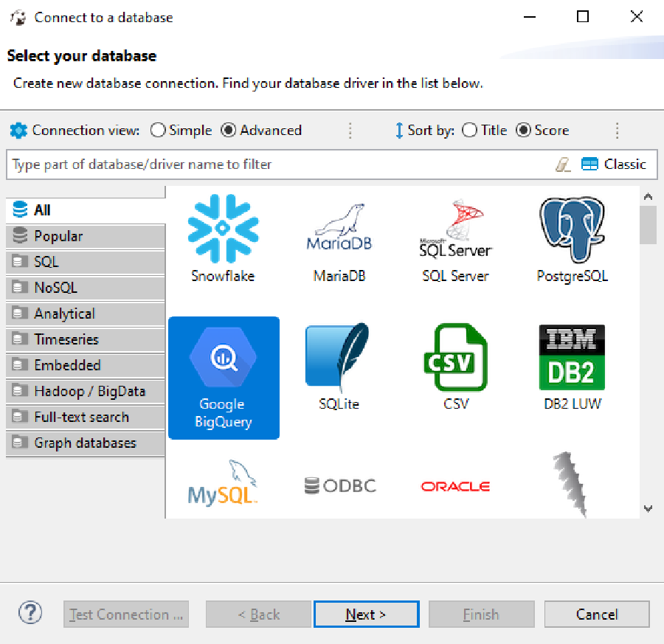Choose the CSV file driver icon
Screen dimensions: 664x644
(455, 357)
